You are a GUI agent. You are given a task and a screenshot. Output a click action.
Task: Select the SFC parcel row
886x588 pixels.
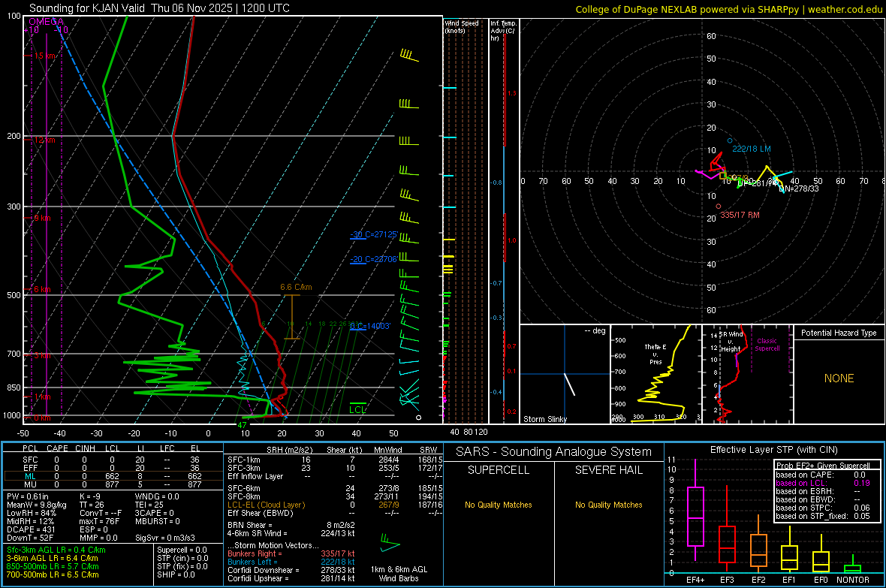pyautogui.click(x=113, y=460)
